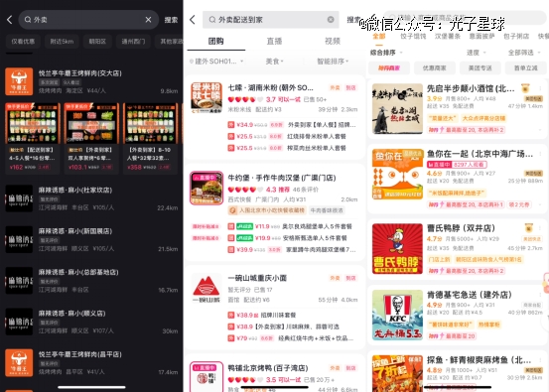The width and height of the screenshot is (549, 392).
Task: Open the 智能排序 sorting dropdown
Action: (333, 62)
